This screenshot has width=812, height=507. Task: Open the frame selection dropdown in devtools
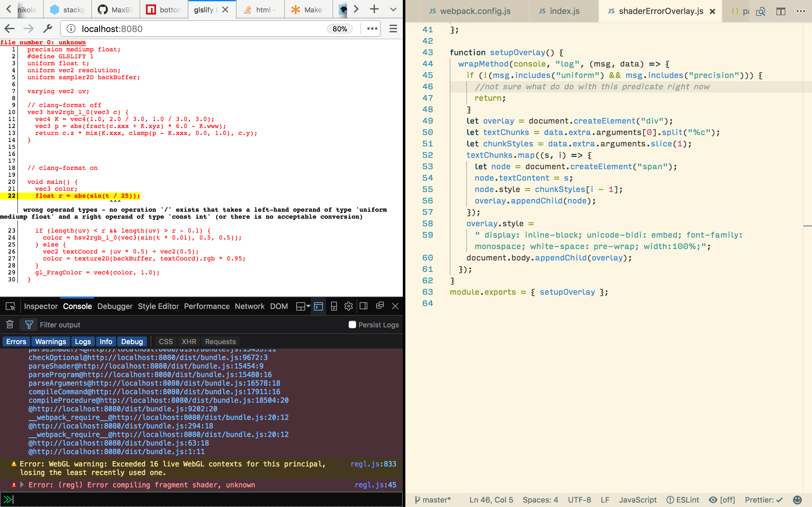pyautogui.click(x=303, y=306)
